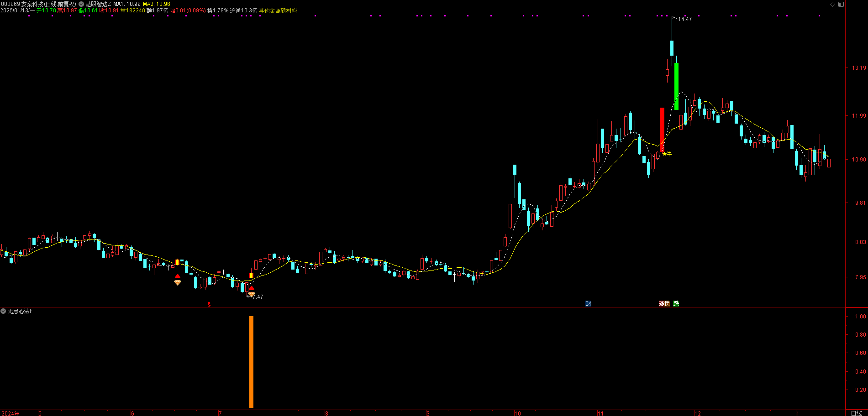The width and height of the screenshot is (868, 416).
Task: Click the MA1: 10.99 label
Action: coord(127,4)
